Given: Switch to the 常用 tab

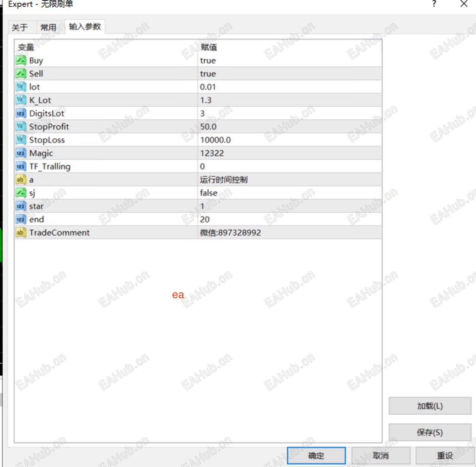Looking at the screenshot, I should tap(48, 27).
